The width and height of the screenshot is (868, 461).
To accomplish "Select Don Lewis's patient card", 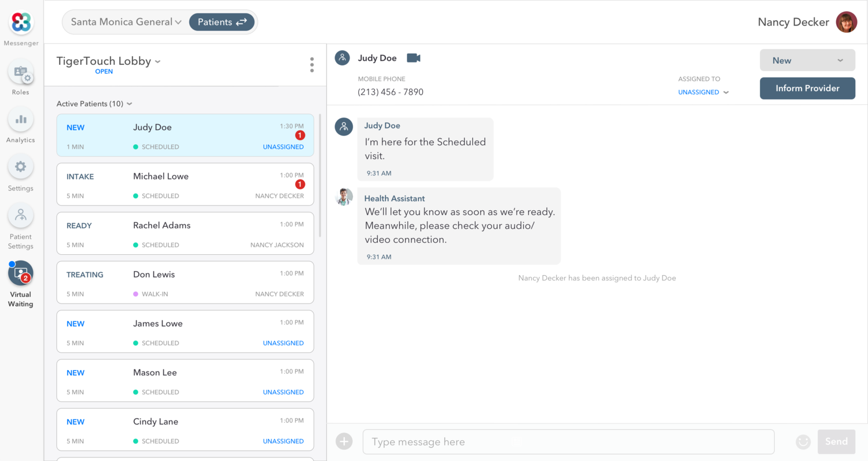I will (x=185, y=283).
